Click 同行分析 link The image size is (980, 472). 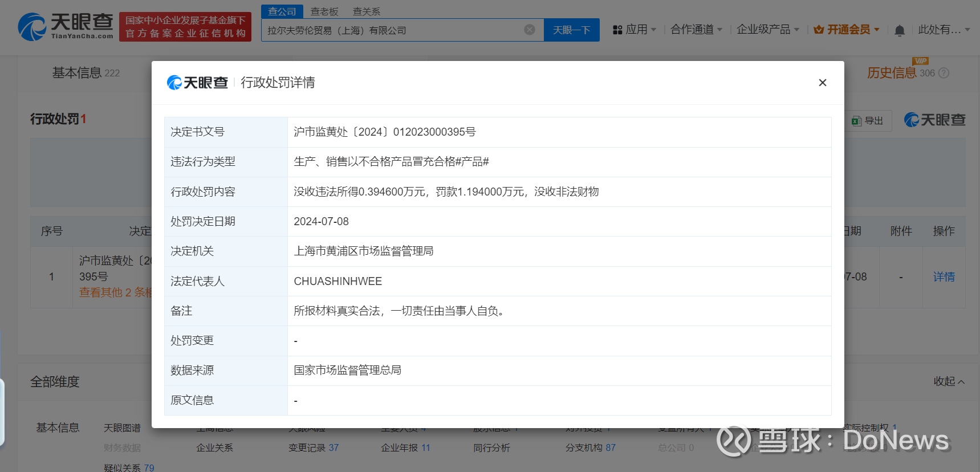coord(491,448)
